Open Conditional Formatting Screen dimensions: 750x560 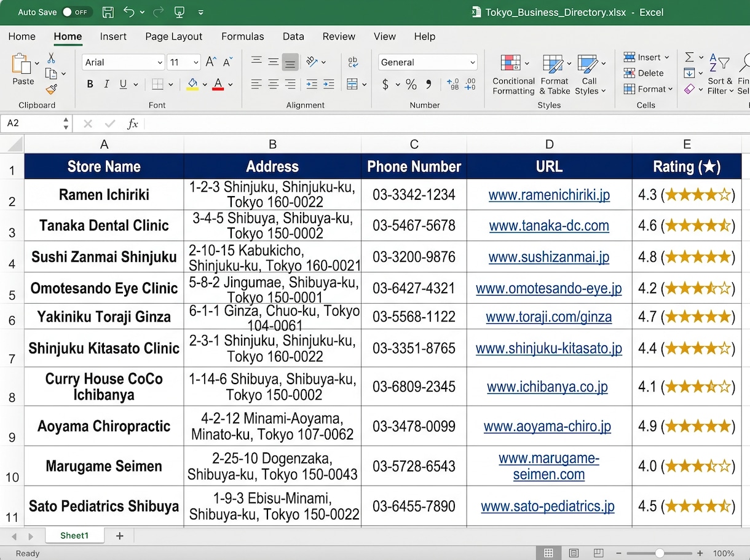click(x=514, y=74)
